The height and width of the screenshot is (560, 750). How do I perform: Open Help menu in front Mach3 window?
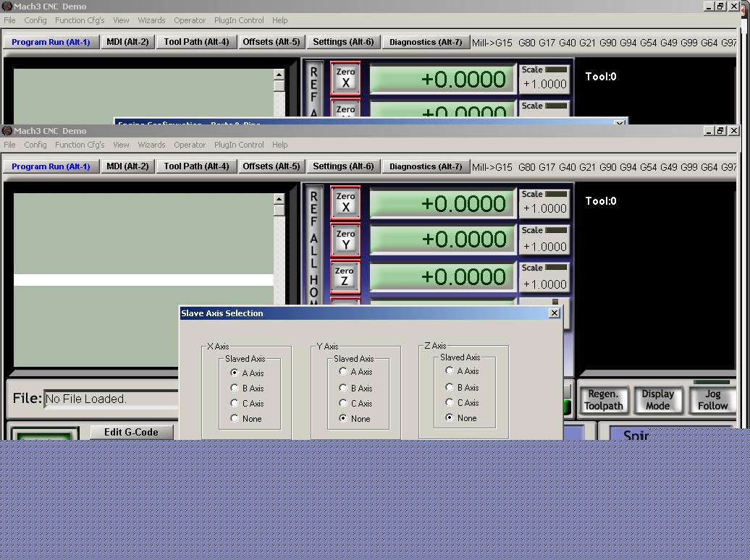coord(280,145)
